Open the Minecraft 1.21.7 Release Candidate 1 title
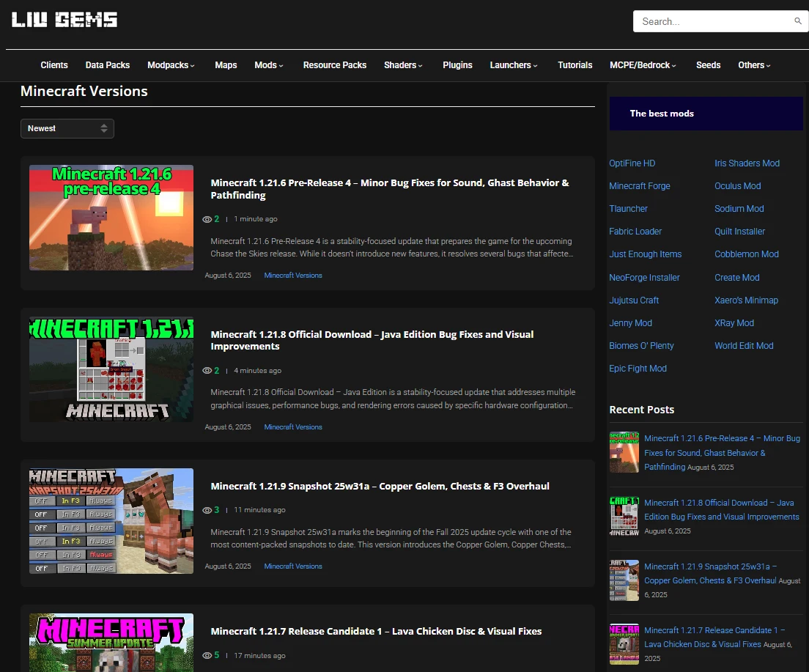This screenshot has height=672, width=809. coord(376,631)
